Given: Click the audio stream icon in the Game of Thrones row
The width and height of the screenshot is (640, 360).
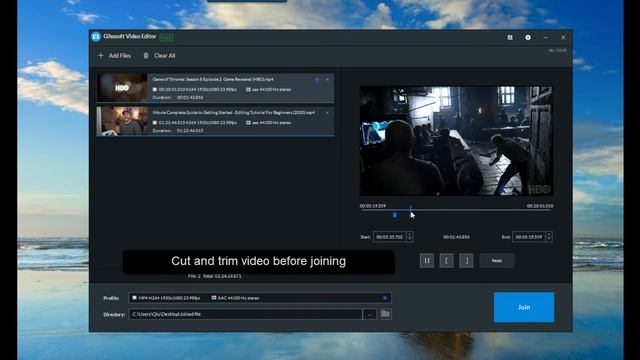Looking at the screenshot, I should [248, 89].
